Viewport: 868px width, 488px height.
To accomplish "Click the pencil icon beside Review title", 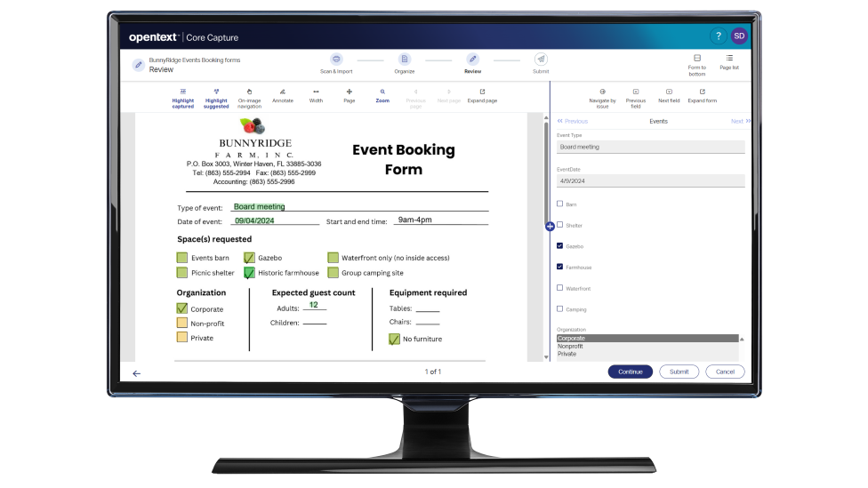I will 139,65.
